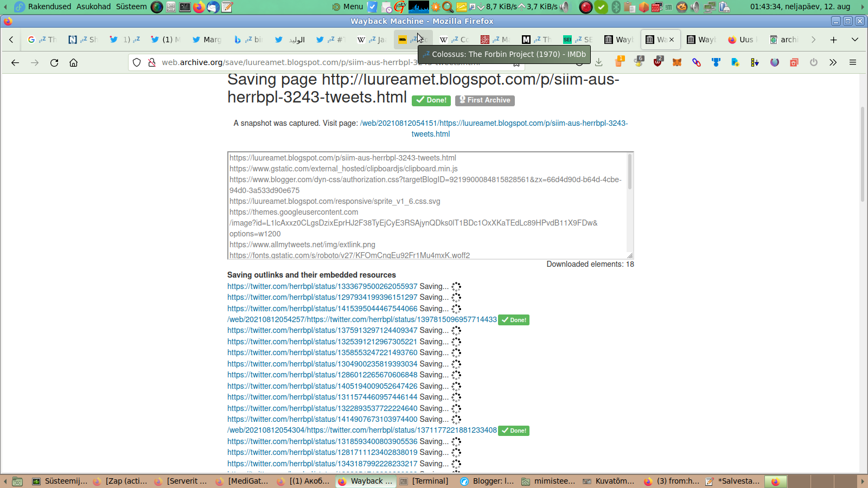The width and height of the screenshot is (868, 488).
Task: Open archived status 1397815096957714433 link
Action: click(362, 319)
